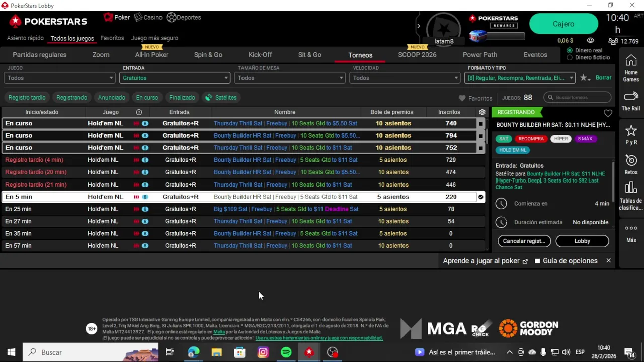Click the Casino dice icon in header
The width and height of the screenshot is (644, 362).
(138, 17)
